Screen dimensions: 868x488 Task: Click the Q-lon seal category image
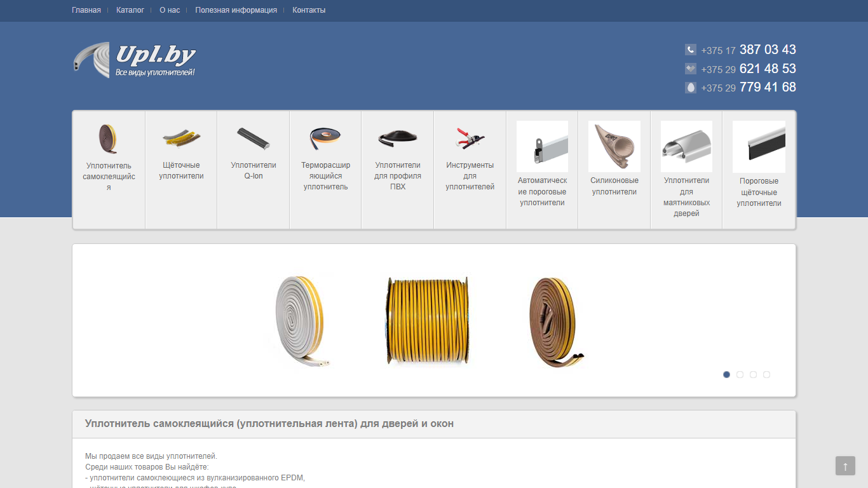tap(254, 138)
